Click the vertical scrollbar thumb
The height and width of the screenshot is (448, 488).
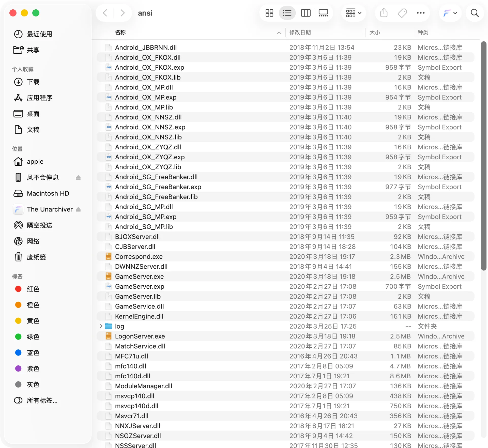[483, 156]
